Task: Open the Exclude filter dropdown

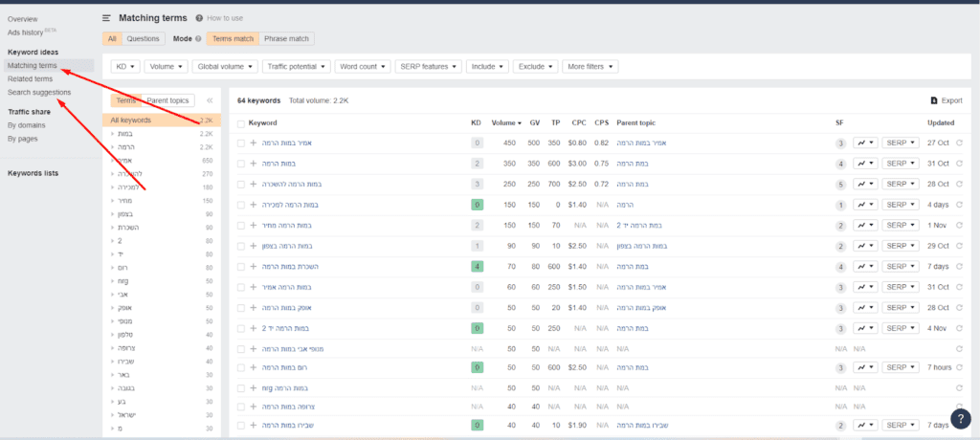Action: coord(536,66)
